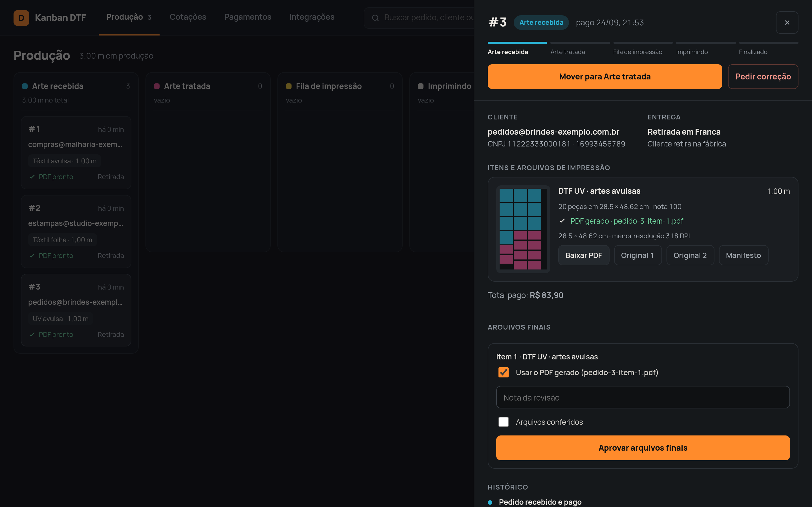This screenshot has width=812, height=507.
Task: Open the Integrações tab
Action: pyautogui.click(x=312, y=17)
